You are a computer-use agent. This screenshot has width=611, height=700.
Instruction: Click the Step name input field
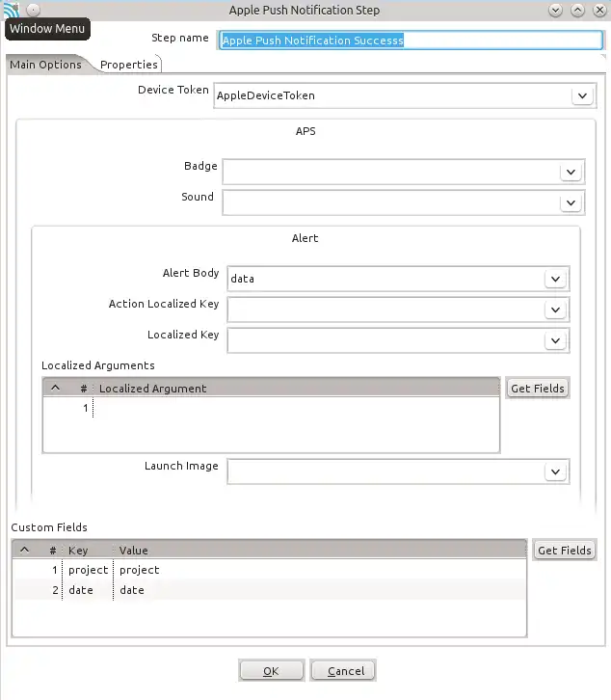411,40
